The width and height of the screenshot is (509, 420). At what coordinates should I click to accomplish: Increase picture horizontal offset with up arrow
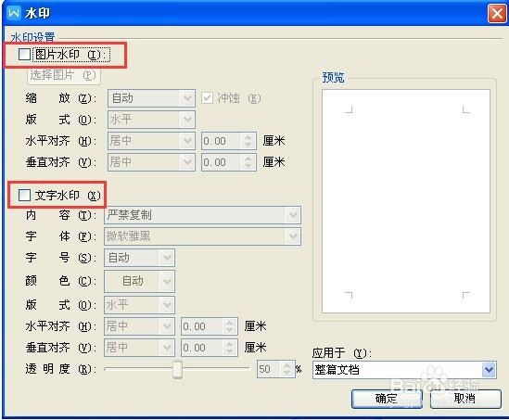[248, 137]
